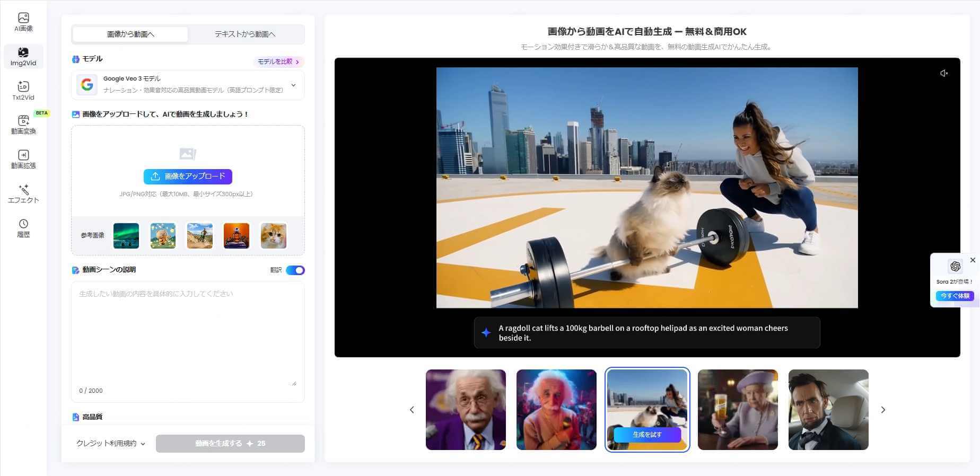Select the Img2Vid sidebar icon
980x476 pixels.
[x=23, y=57]
